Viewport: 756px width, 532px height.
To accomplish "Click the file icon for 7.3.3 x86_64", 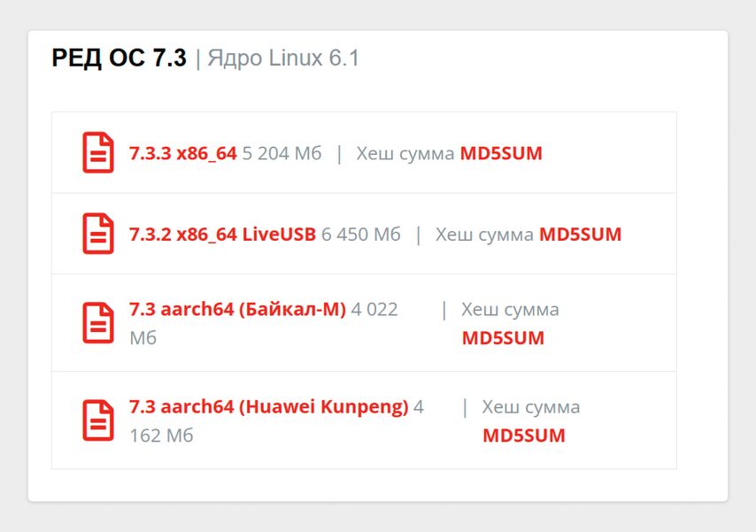I will (98, 152).
